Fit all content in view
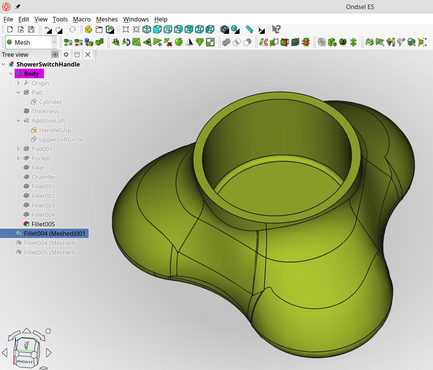This screenshot has height=370, width=433. [x=126, y=30]
